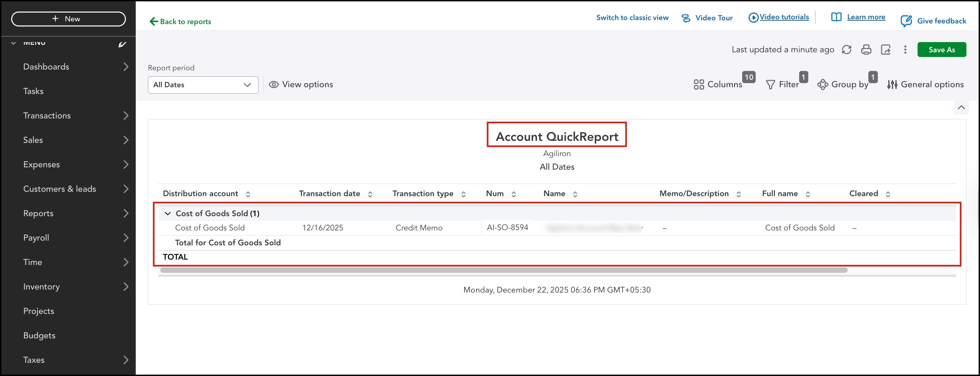Click the edit menu pencil icon
This screenshot has height=376, width=980.
tap(122, 44)
